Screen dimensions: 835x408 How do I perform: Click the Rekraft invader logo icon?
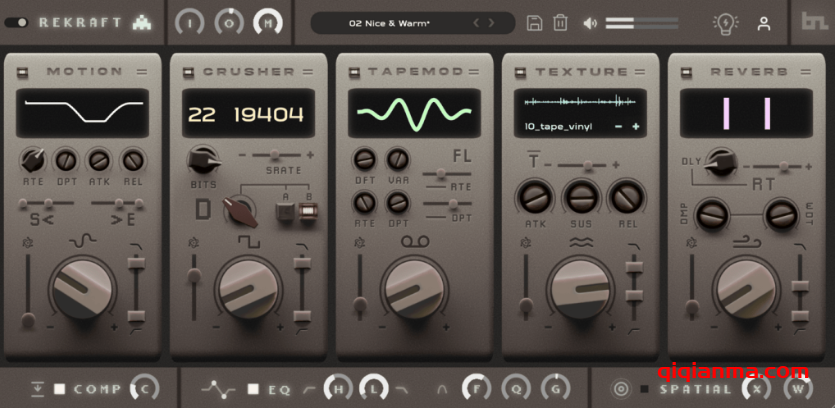(142, 23)
